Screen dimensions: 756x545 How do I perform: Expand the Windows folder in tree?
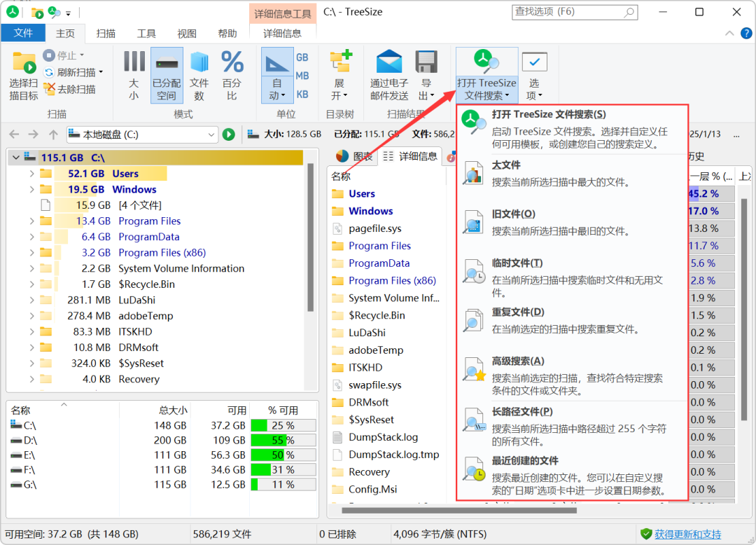tap(31, 190)
